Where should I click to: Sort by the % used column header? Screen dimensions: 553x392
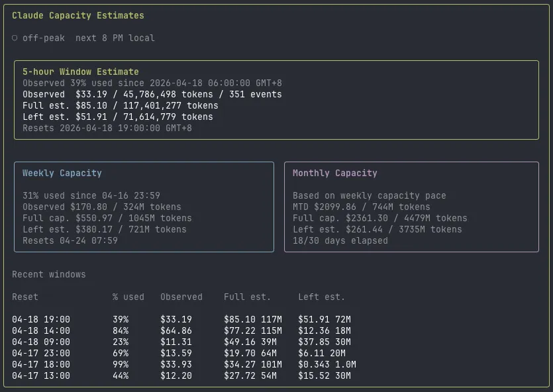coord(128,297)
